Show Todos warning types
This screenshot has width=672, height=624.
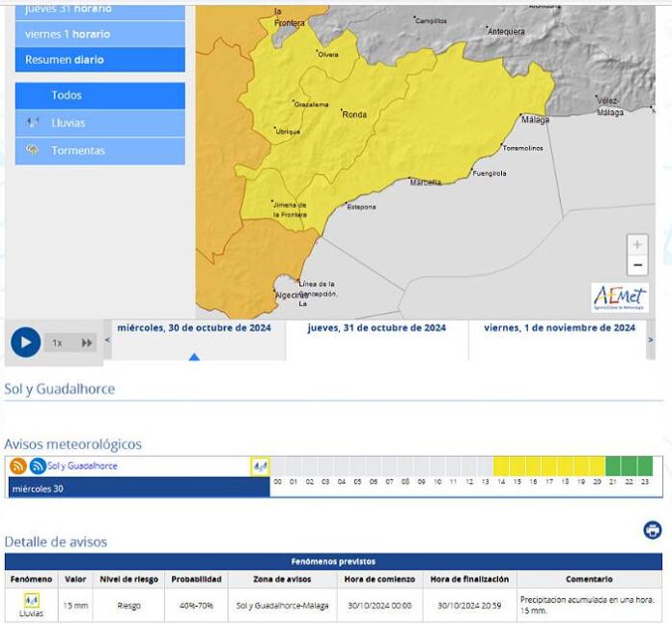point(99,96)
